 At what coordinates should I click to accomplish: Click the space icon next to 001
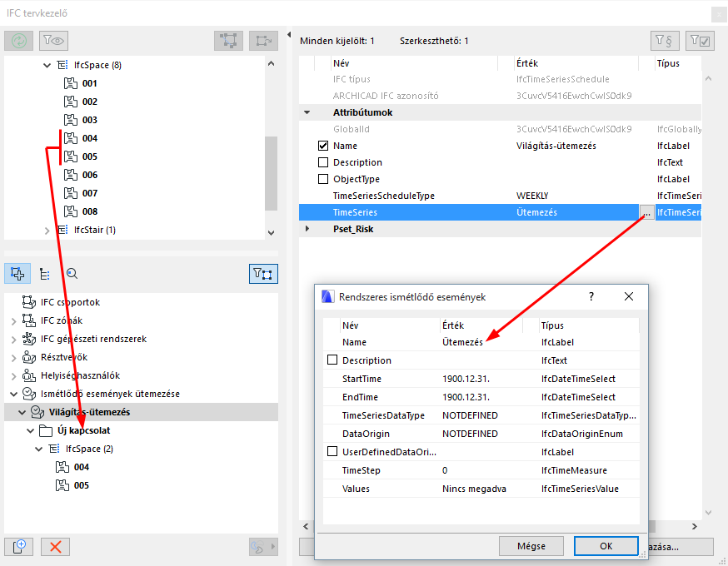71,83
